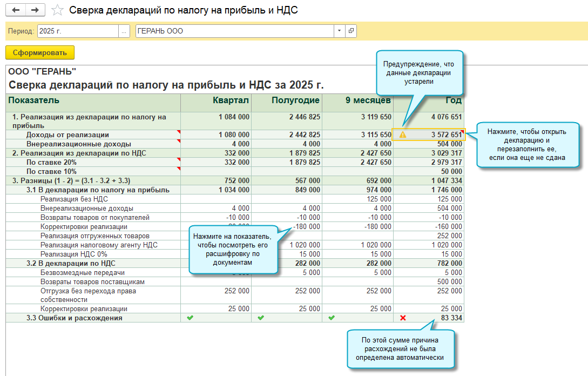Expand the organization dropdown list arrow
Image resolution: width=588 pixels, height=376 pixels.
pos(339,31)
